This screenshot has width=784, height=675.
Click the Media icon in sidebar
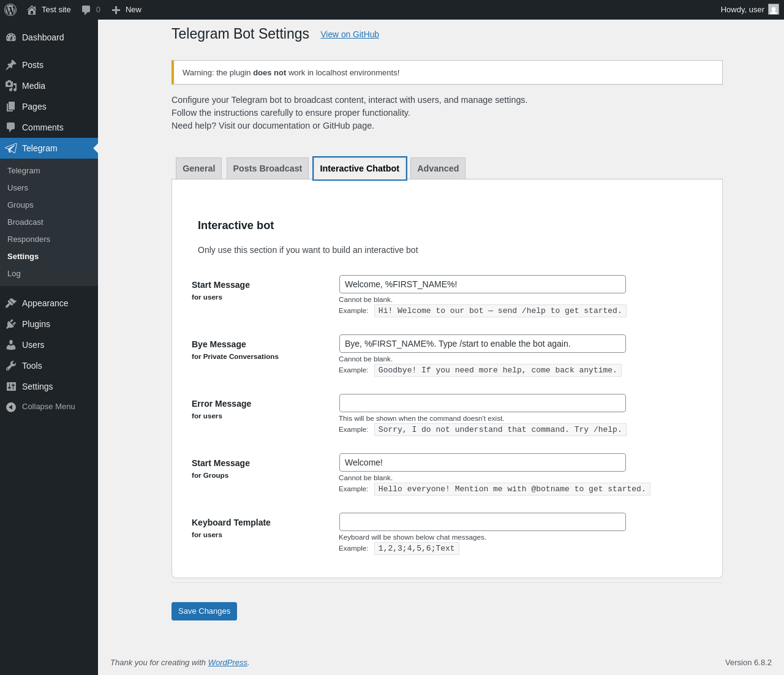(x=11, y=86)
